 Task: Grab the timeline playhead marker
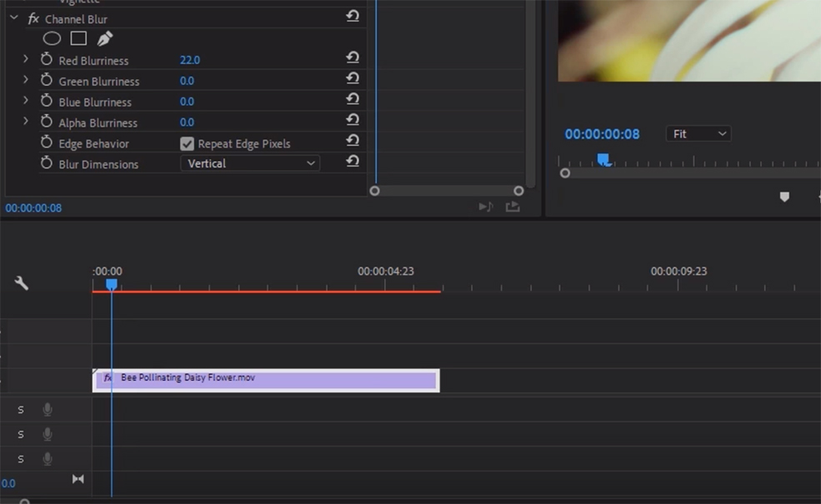pos(112,284)
